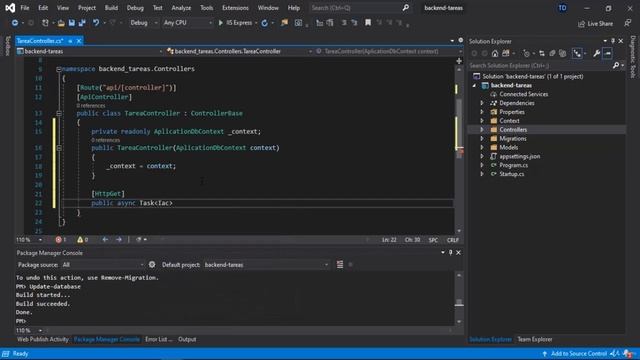
Task: Click the CRLF line ending indicator
Action: pyautogui.click(x=452, y=240)
